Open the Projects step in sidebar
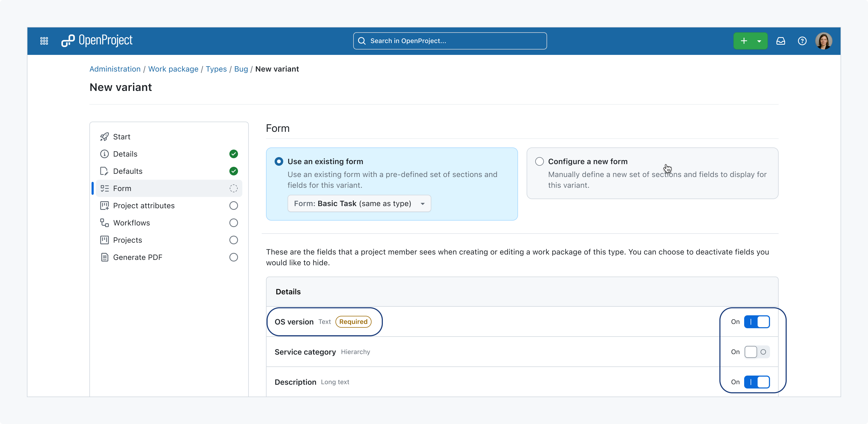The height and width of the screenshot is (424, 868). (169, 240)
